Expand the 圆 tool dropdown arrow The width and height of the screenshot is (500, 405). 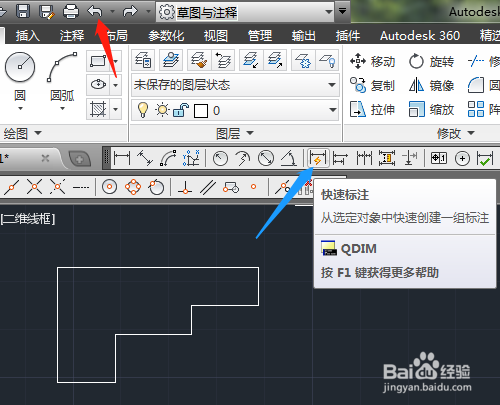click(x=20, y=108)
